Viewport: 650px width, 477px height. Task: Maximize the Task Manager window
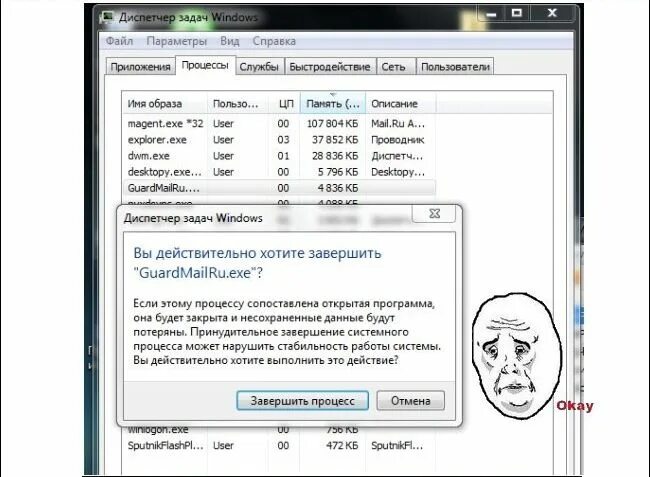tap(517, 14)
